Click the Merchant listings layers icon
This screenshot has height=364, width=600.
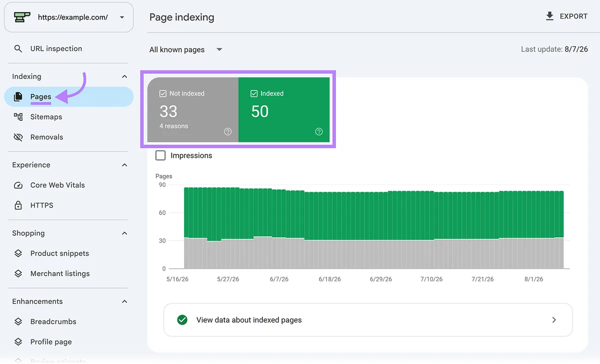point(18,274)
